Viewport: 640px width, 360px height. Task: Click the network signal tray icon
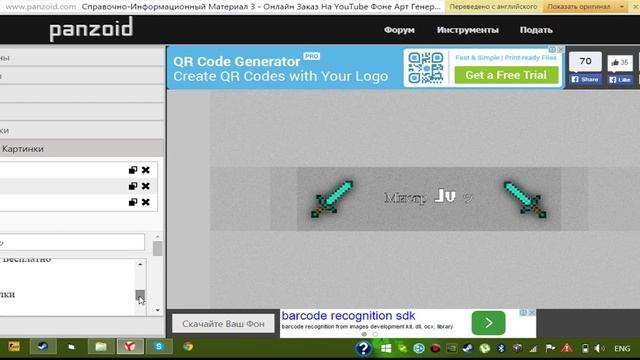click(533, 349)
